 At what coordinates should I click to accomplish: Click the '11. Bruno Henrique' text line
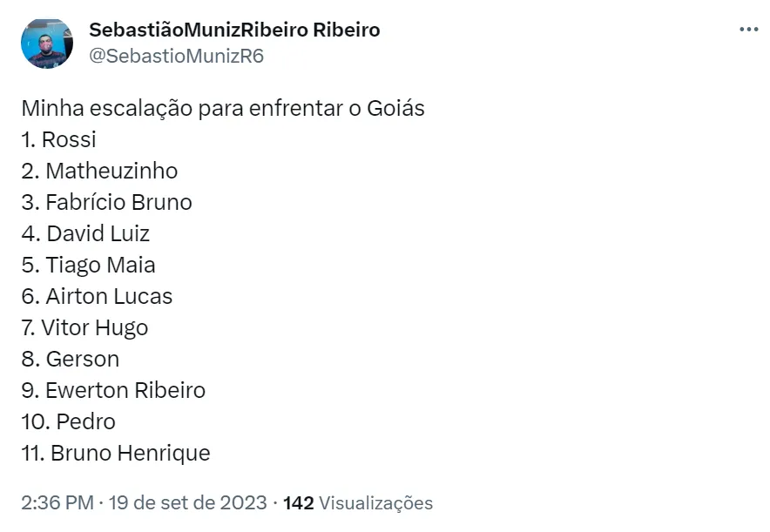pos(116,453)
